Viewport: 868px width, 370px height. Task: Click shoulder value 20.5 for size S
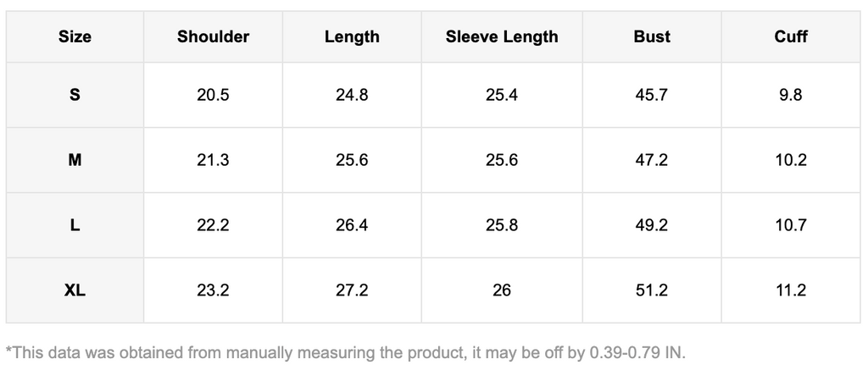(213, 95)
